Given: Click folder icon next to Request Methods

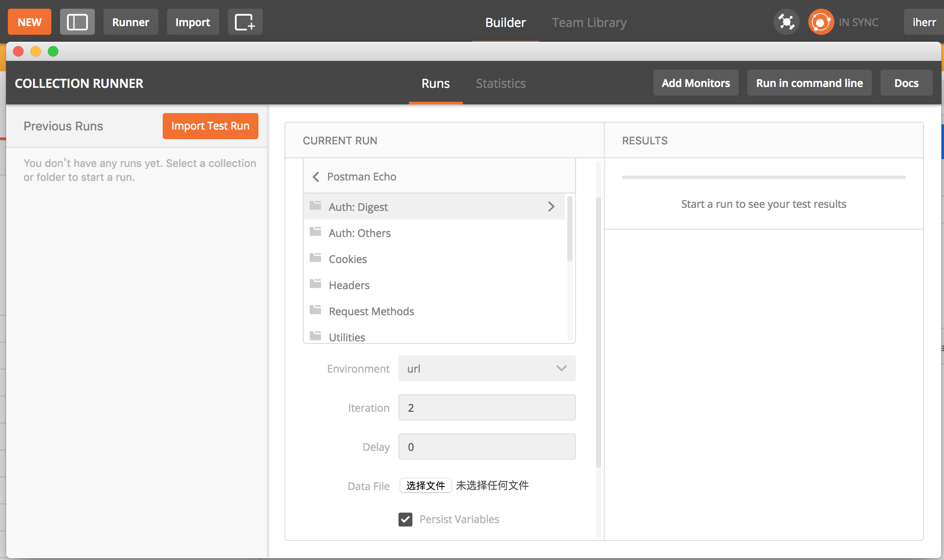Looking at the screenshot, I should 315,310.
